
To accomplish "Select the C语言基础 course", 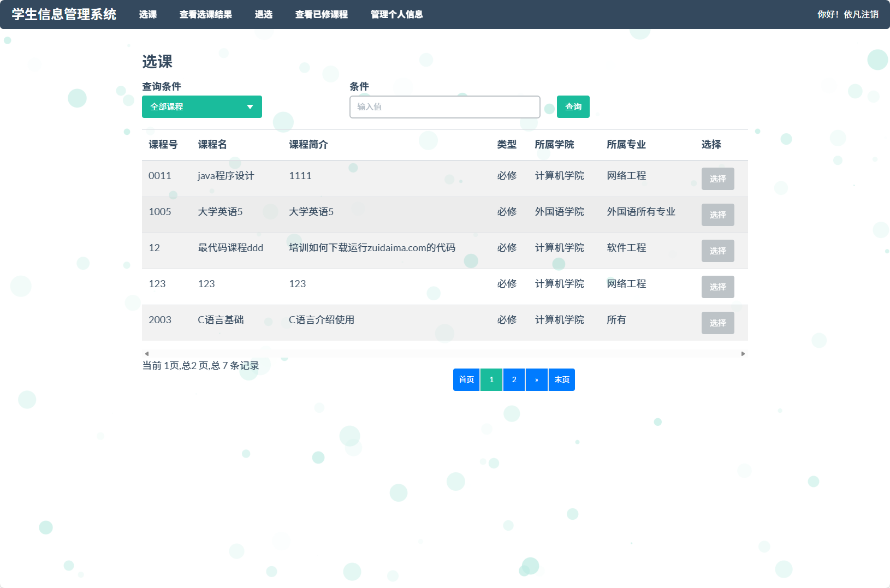I will (x=718, y=323).
